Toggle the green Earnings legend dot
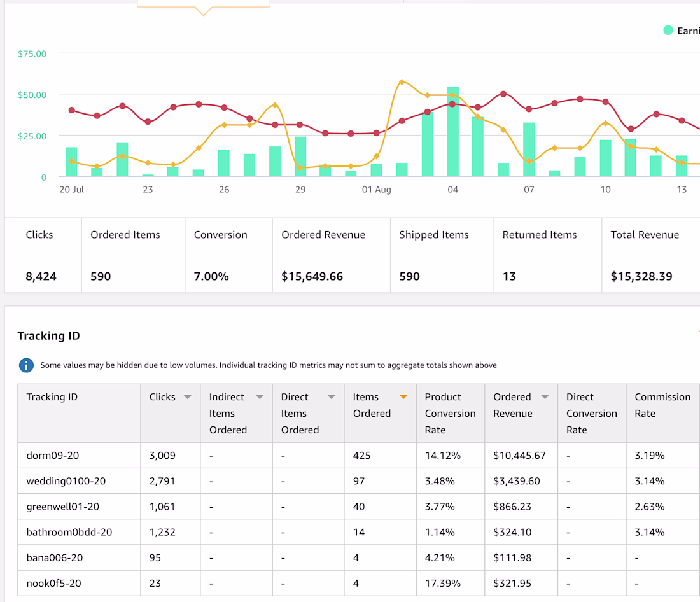This screenshot has height=602, width=700. point(668,31)
